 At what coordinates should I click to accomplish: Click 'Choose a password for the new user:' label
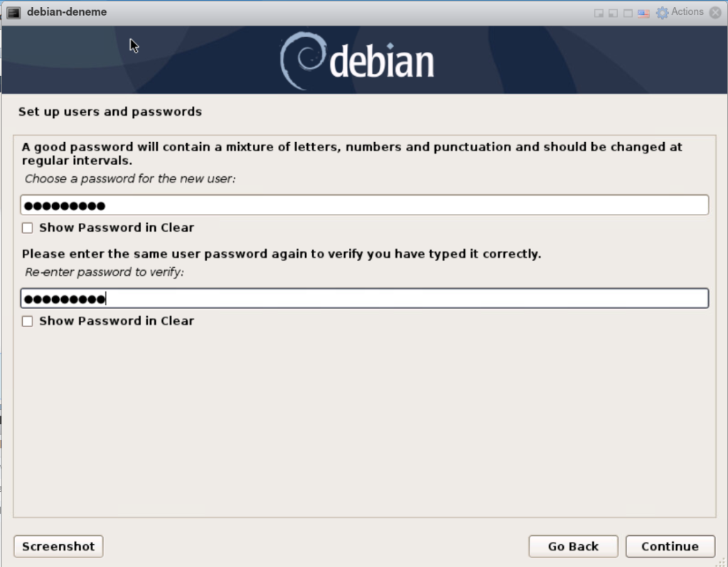tap(130, 179)
